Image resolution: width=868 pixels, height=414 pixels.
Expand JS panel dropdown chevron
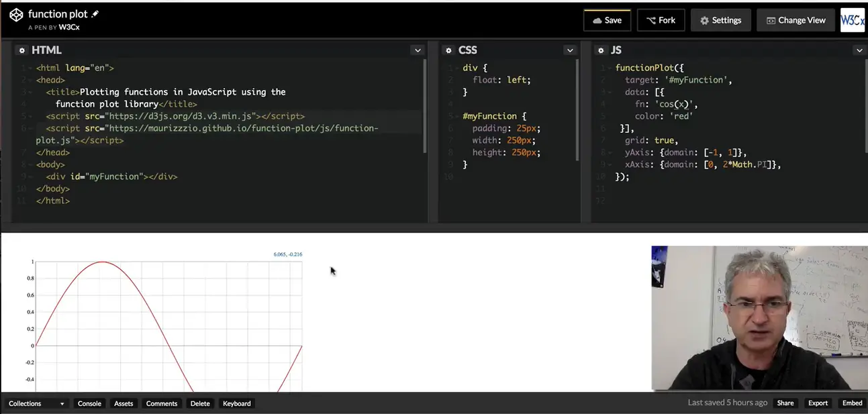[859, 50]
